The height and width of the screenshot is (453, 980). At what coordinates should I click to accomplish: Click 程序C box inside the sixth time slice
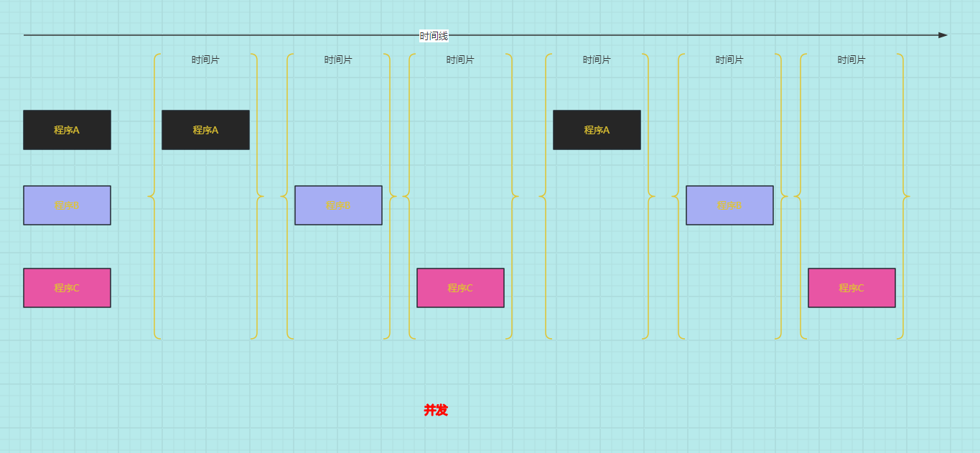click(x=851, y=288)
